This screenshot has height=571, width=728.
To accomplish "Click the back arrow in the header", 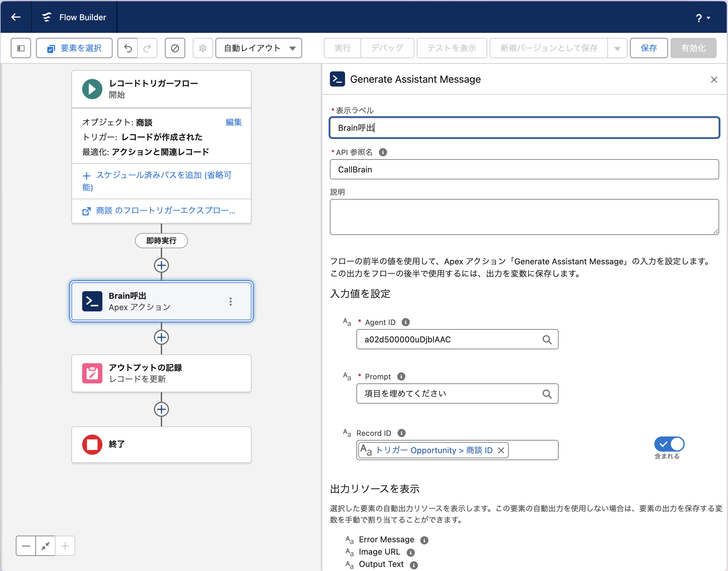I will pyautogui.click(x=16, y=17).
